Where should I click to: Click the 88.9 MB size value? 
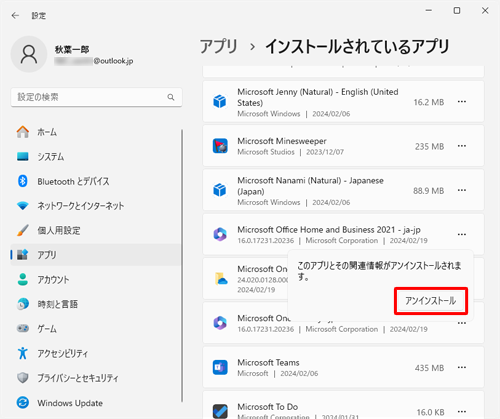point(429,191)
